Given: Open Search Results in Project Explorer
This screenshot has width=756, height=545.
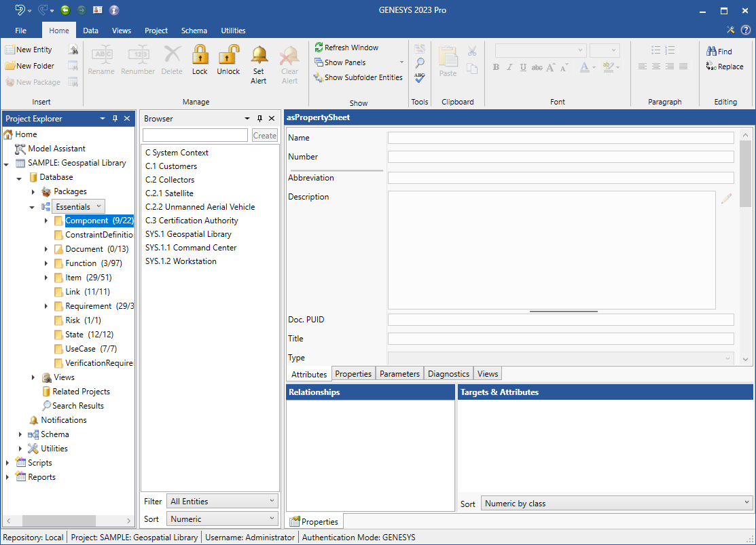Looking at the screenshot, I should pos(73,406).
